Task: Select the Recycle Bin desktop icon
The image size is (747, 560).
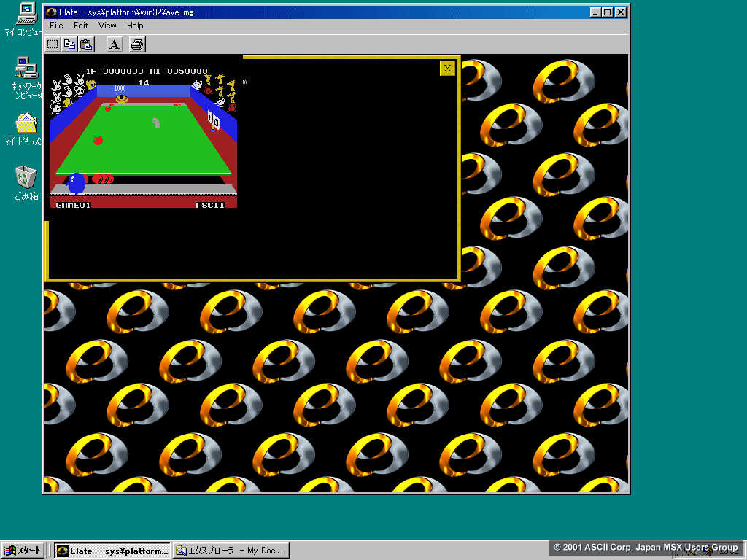Action: (x=26, y=183)
